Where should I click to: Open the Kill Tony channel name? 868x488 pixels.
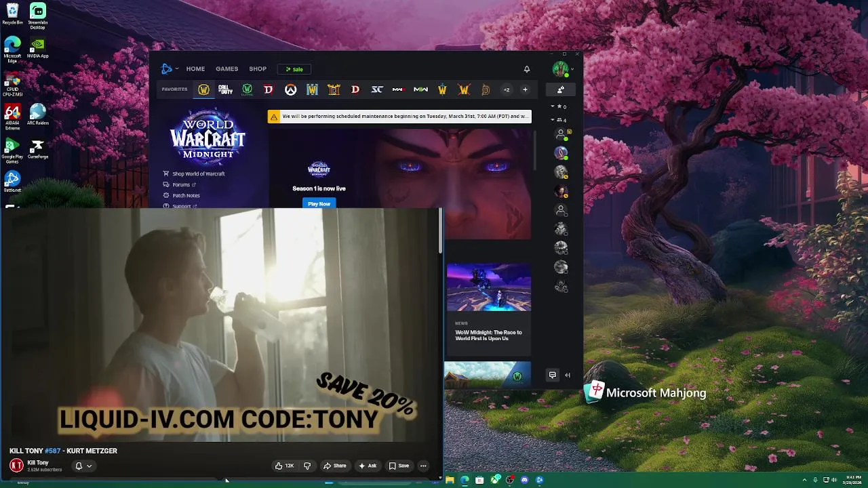click(x=38, y=463)
